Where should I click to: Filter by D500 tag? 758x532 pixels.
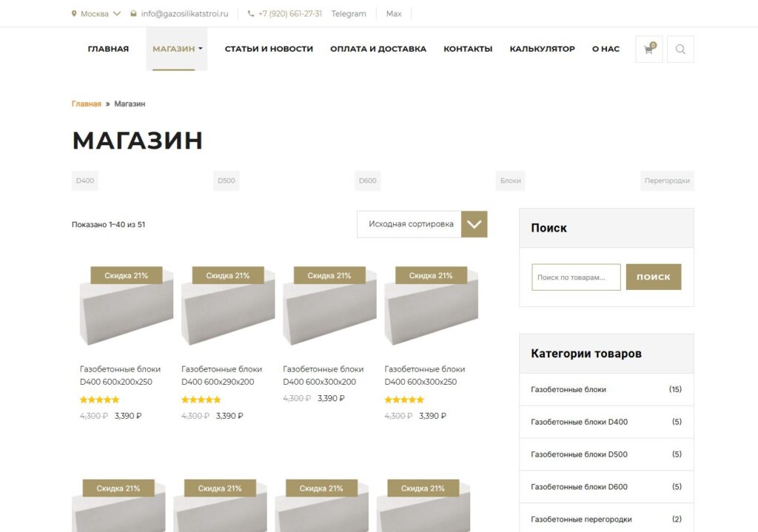(x=227, y=181)
